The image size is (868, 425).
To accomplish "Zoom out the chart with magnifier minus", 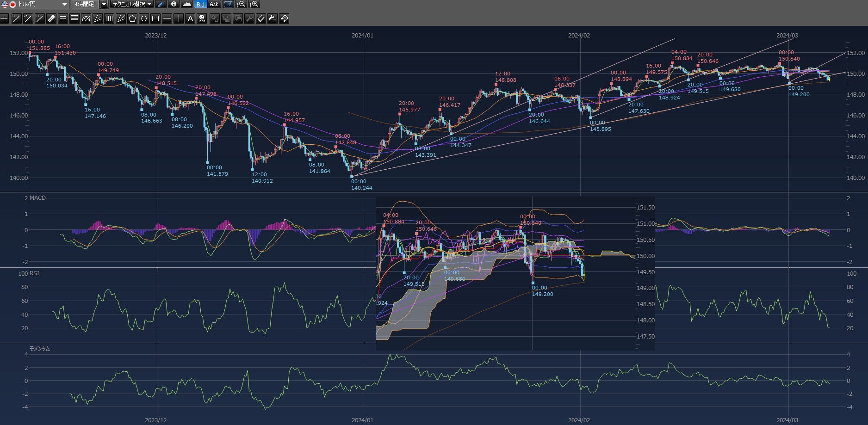I will point(241,4).
